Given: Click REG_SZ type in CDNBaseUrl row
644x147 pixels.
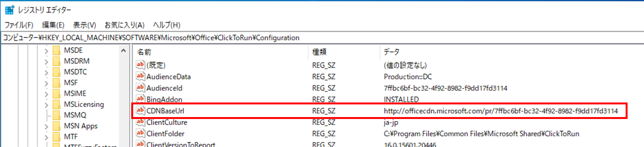Looking at the screenshot, I should tap(324, 111).
